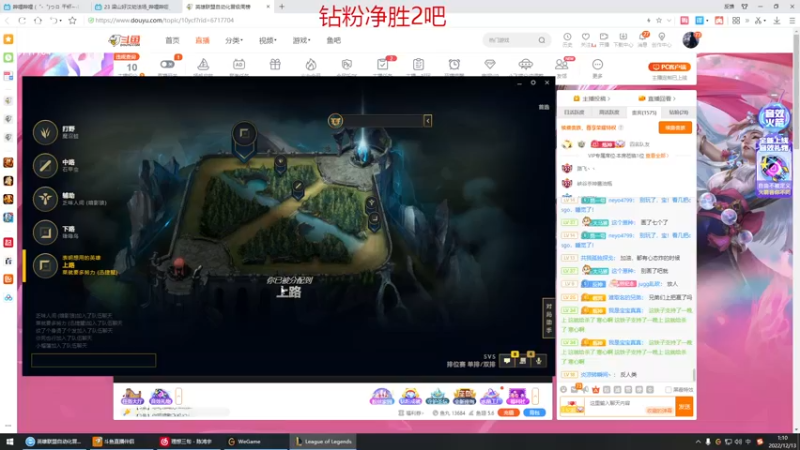Open the user avatar at top right
Viewport: 800px width, 450px height.
(x=691, y=40)
